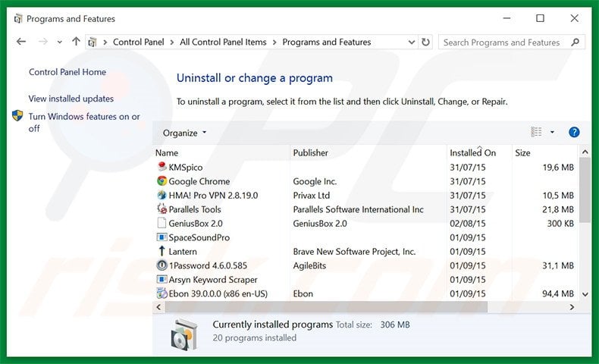This screenshot has height=364, width=599.
Task: Sort by the Name column header
Action: (x=221, y=152)
